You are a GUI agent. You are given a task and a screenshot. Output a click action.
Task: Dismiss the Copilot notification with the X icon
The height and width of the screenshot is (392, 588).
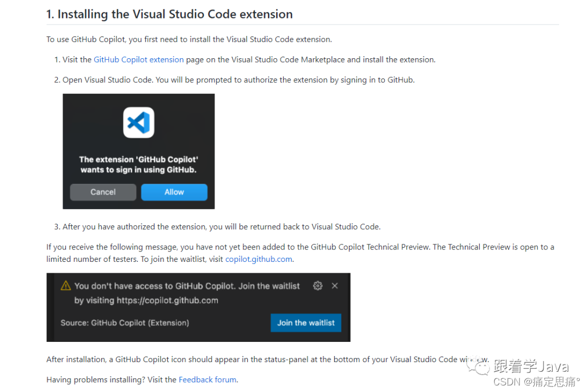[x=335, y=285]
